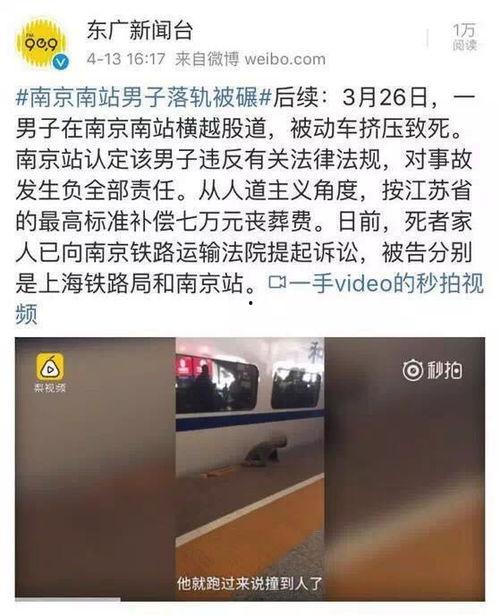The image size is (500, 615).
Task: Click the 4-13 16:17 post timestamp
Action: [x=126, y=59]
